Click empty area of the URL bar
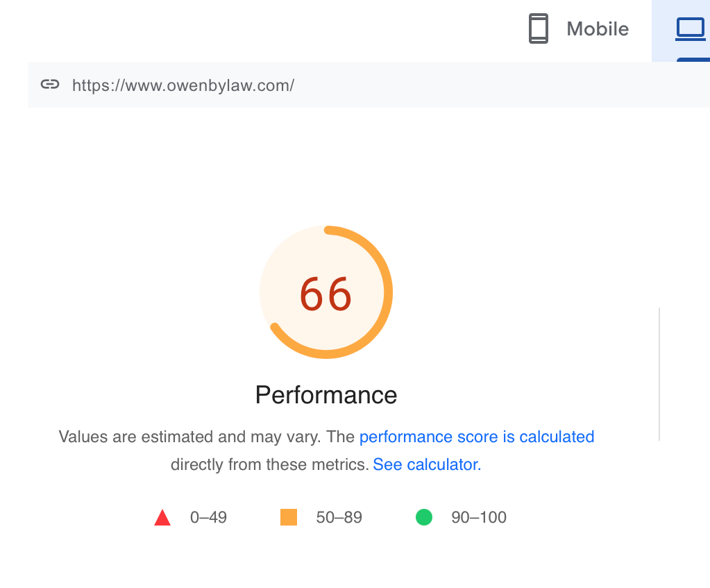Screen dimensions: 710x588 click(498, 85)
